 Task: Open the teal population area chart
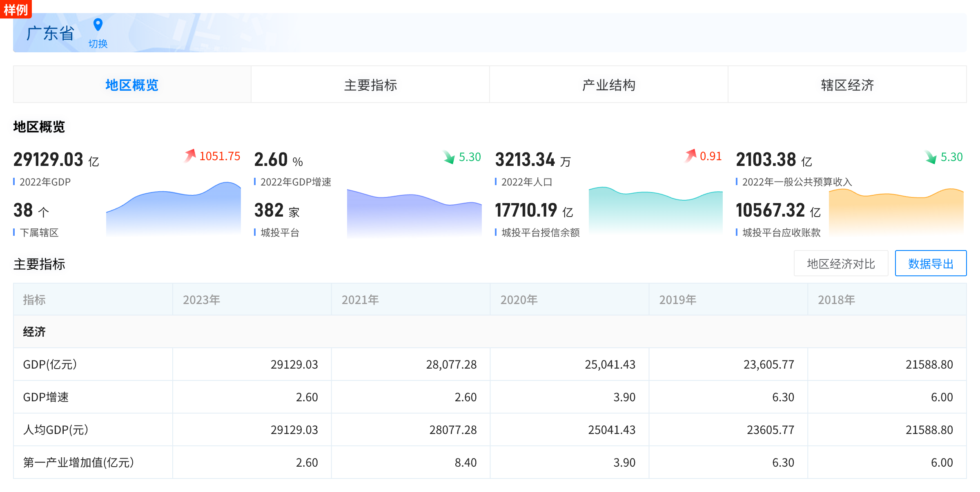pyautogui.click(x=655, y=210)
